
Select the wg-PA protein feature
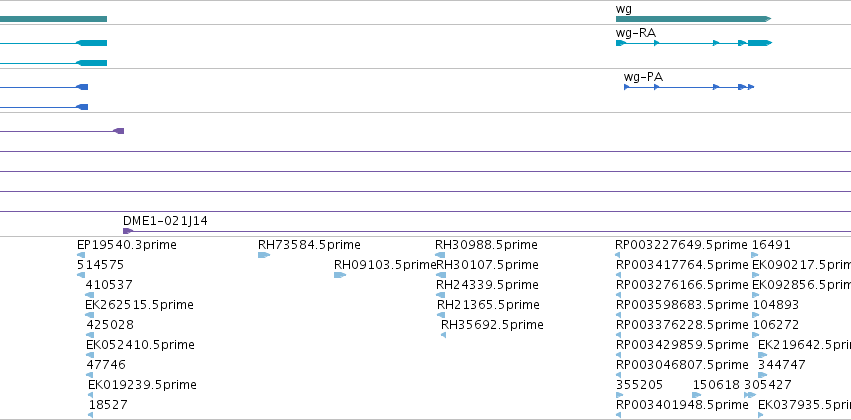coord(689,87)
